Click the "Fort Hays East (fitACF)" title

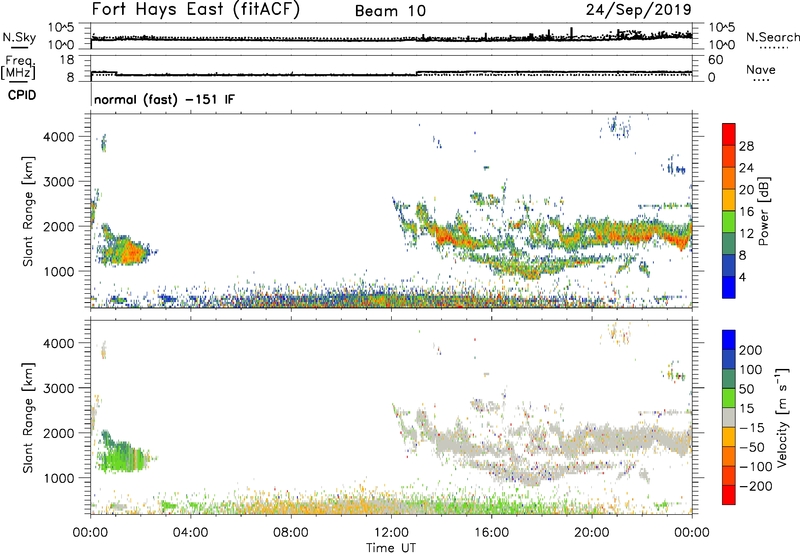(196, 9)
